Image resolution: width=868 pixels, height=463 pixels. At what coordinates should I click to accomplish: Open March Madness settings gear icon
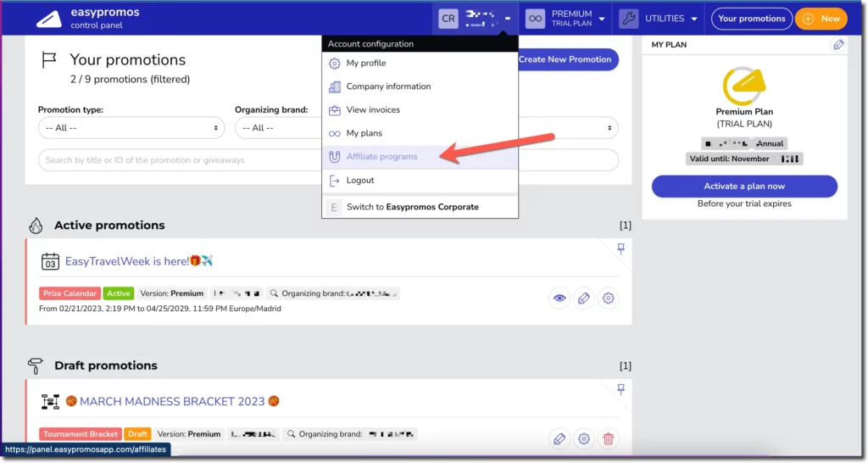coord(583,438)
